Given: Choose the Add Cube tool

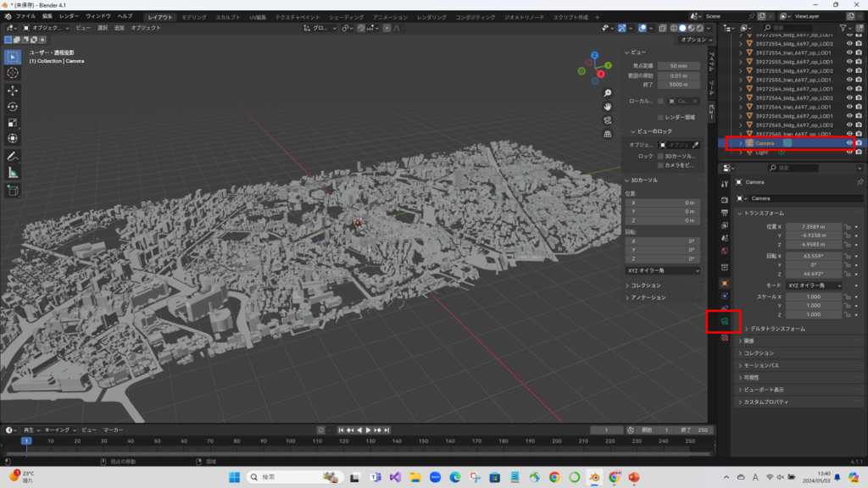Looking at the screenshot, I should tap(13, 191).
